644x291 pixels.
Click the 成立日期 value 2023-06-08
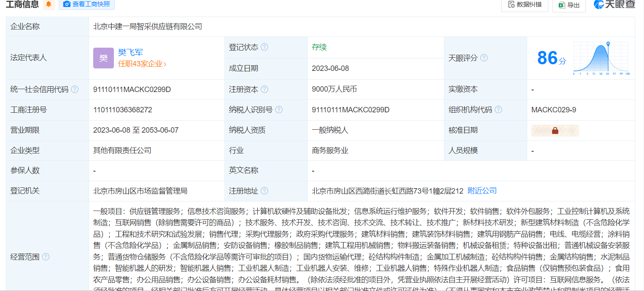point(330,68)
